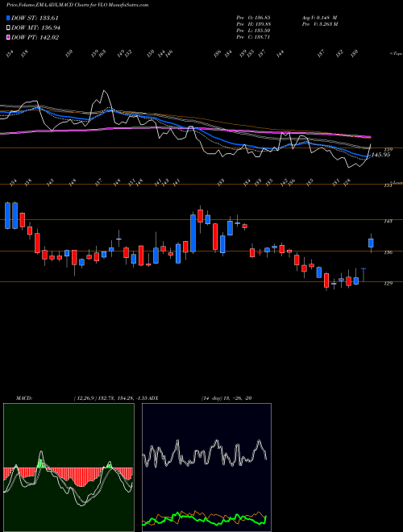Click the '<Tops' label on the right
The image size is (403, 532).
[x=396, y=54]
